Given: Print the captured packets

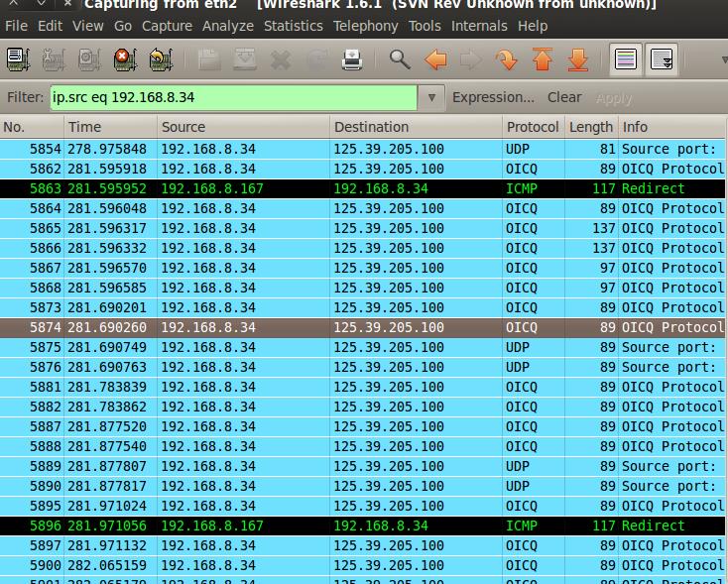Looking at the screenshot, I should (x=352, y=59).
